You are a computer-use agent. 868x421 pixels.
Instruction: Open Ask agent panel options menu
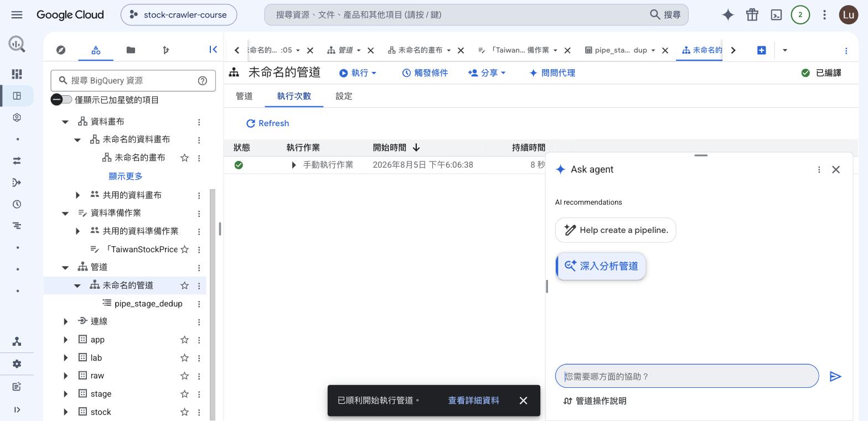819,169
